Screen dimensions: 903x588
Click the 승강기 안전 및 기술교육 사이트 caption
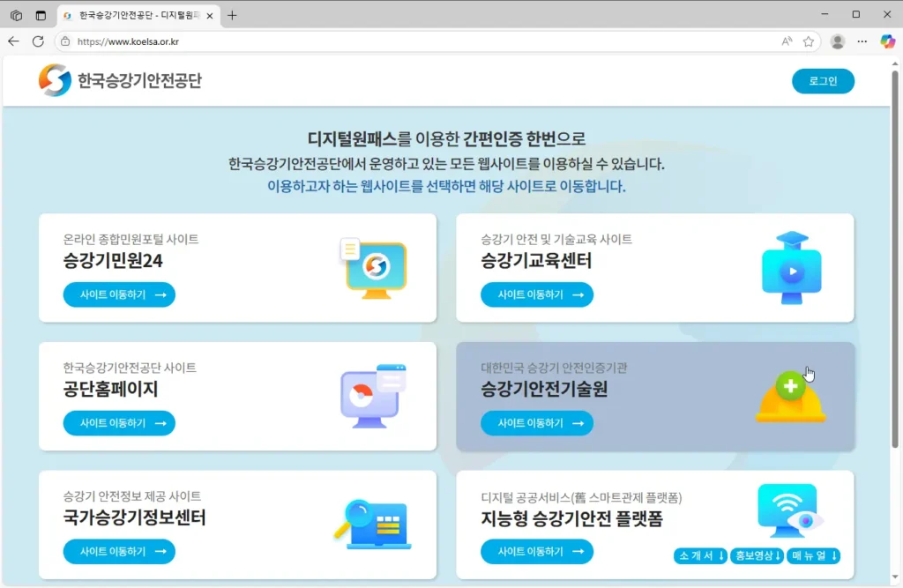pos(556,239)
